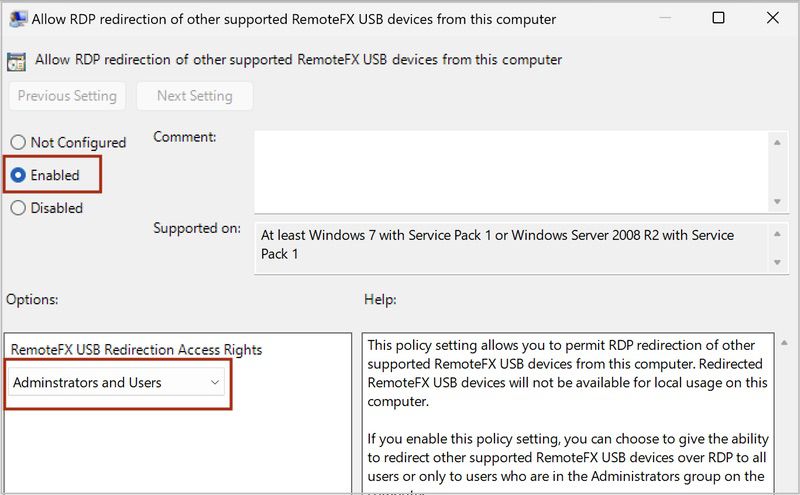Select the Disabled radio button
The image size is (800, 495).
tap(18, 208)
